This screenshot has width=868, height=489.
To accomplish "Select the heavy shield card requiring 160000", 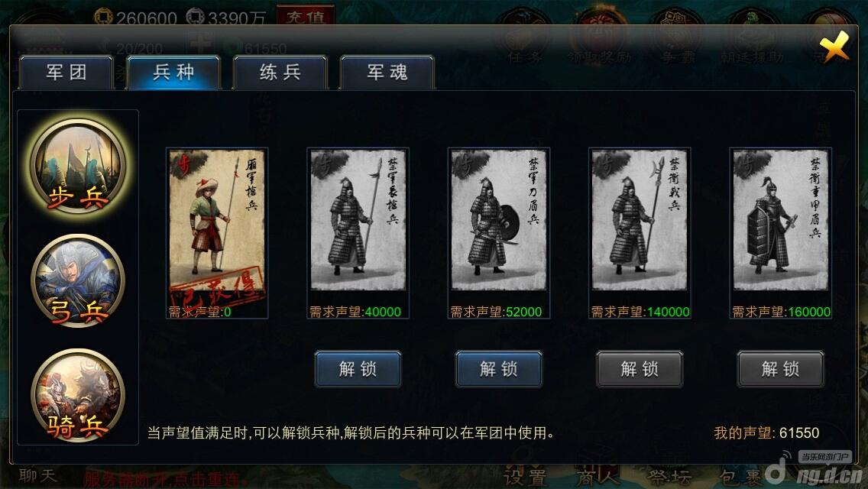I will click(781, 232).
